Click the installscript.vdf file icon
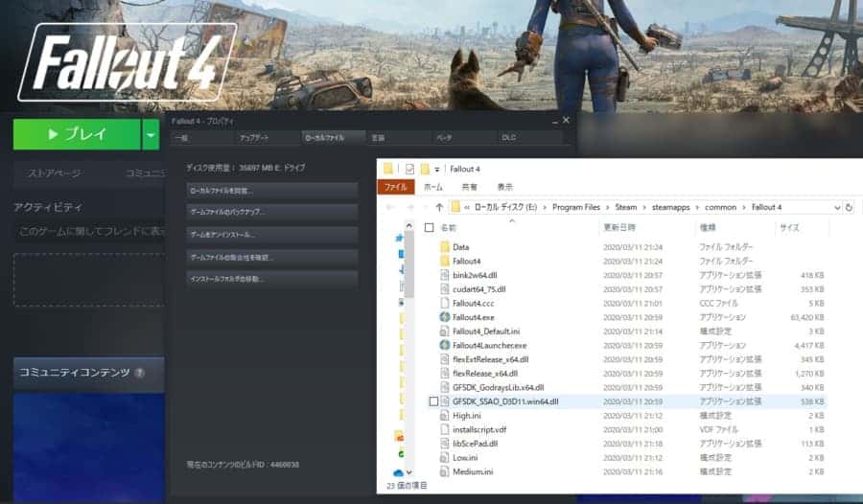Viewport: 863px width, 504px height. (x=445, y=430)
